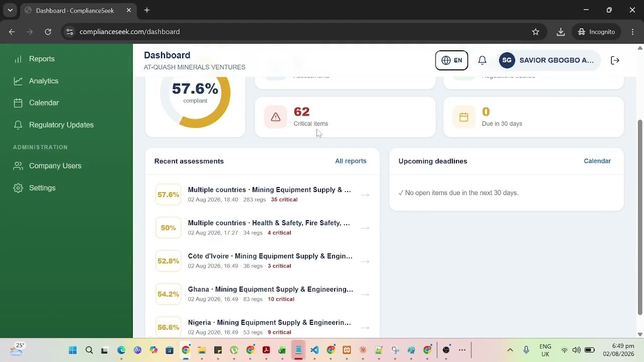Open the Calendar link in Upcoming deadlines
The height and width of the screenshot is (362, 644).
click(x=597, y=161)
